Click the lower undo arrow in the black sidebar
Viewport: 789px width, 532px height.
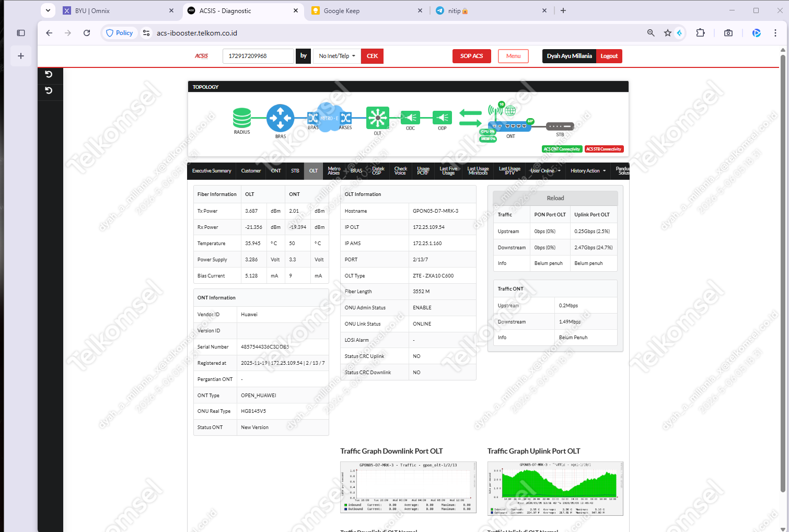click(49, 90)
